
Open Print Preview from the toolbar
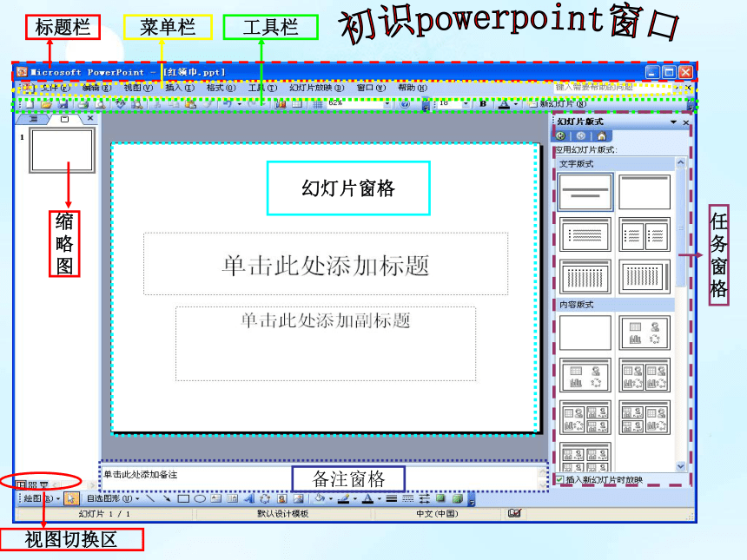coord(100,104)
